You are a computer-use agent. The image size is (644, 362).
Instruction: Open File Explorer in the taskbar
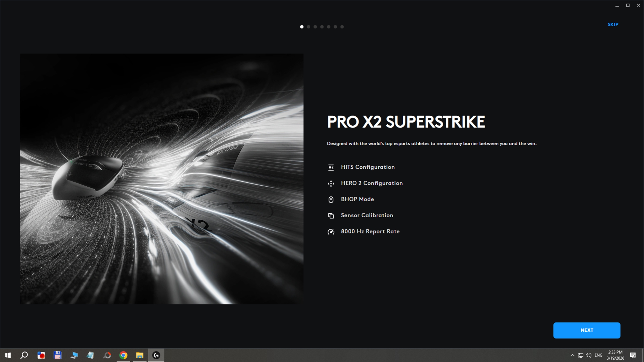(x=140, y=355)
